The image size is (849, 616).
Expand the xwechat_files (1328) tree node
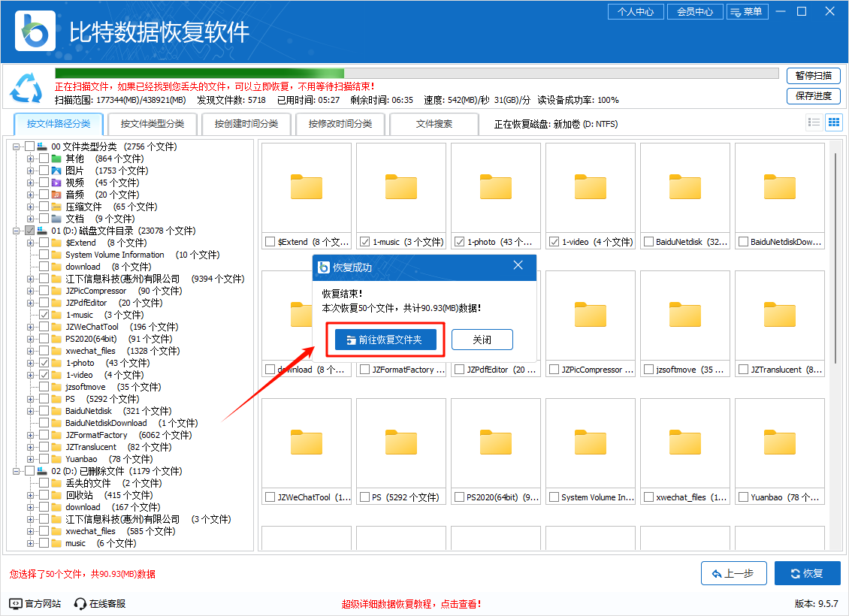pos(30,351)
